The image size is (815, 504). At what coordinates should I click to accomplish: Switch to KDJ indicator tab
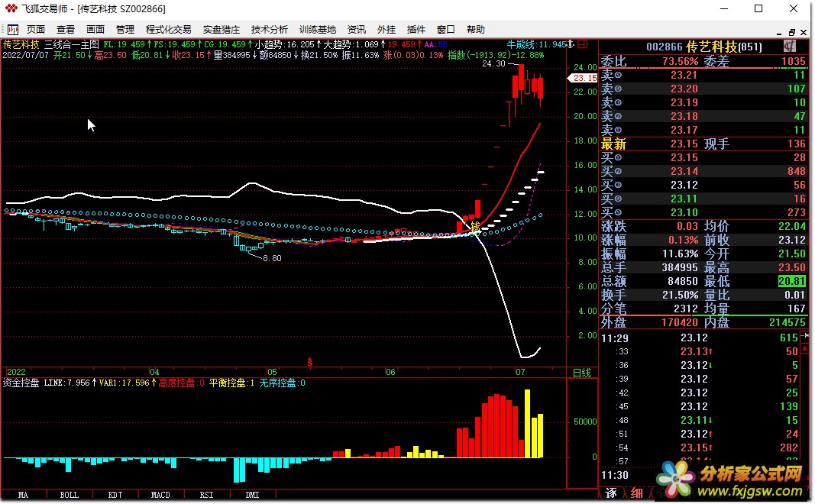pyautogui.click(x=115, y=495)
